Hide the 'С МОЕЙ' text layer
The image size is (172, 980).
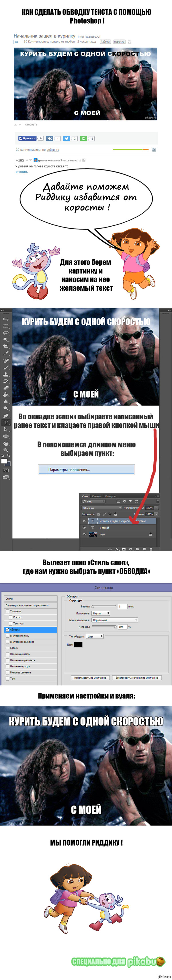coord(85,528)
